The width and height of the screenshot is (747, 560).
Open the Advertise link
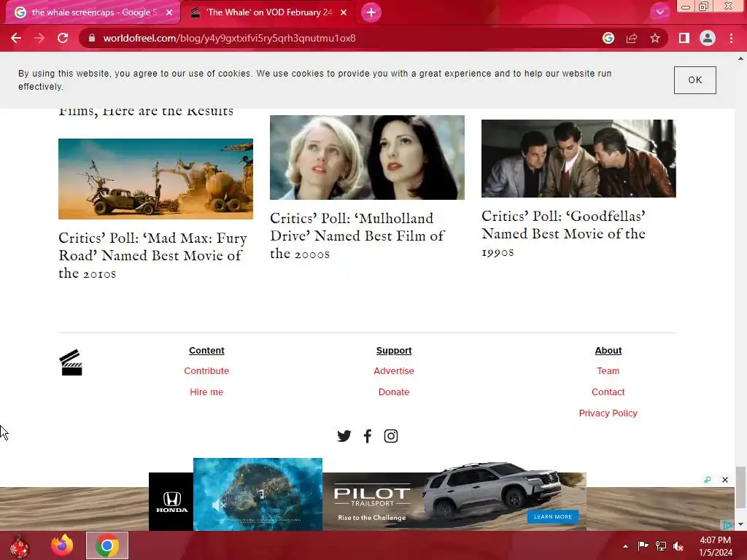[x=393, y=370]
